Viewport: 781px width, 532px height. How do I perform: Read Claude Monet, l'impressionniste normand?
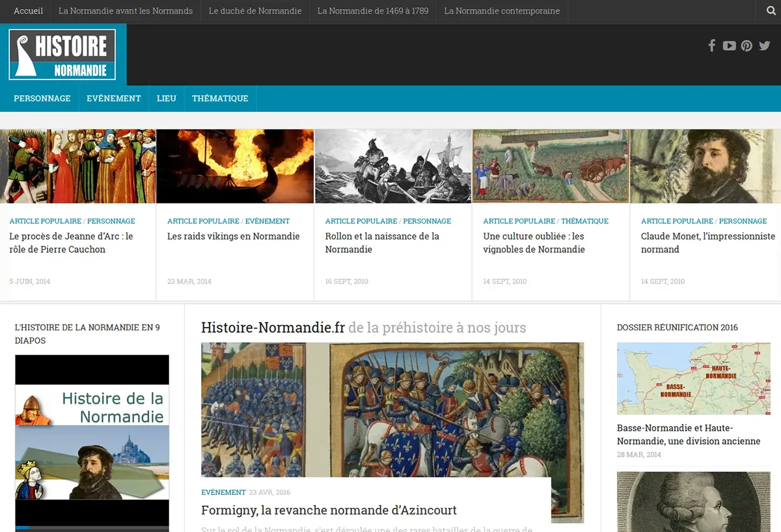pyautogui.click(x=708, y=243)
